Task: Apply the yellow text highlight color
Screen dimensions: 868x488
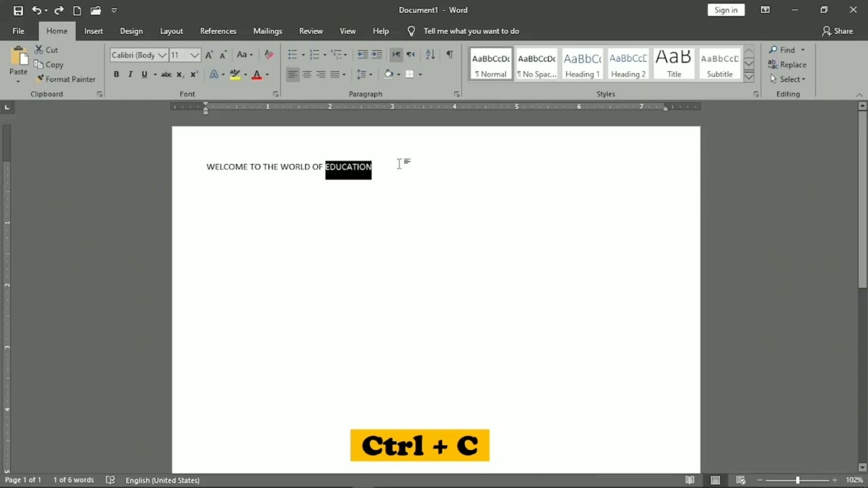Action: 235,75
